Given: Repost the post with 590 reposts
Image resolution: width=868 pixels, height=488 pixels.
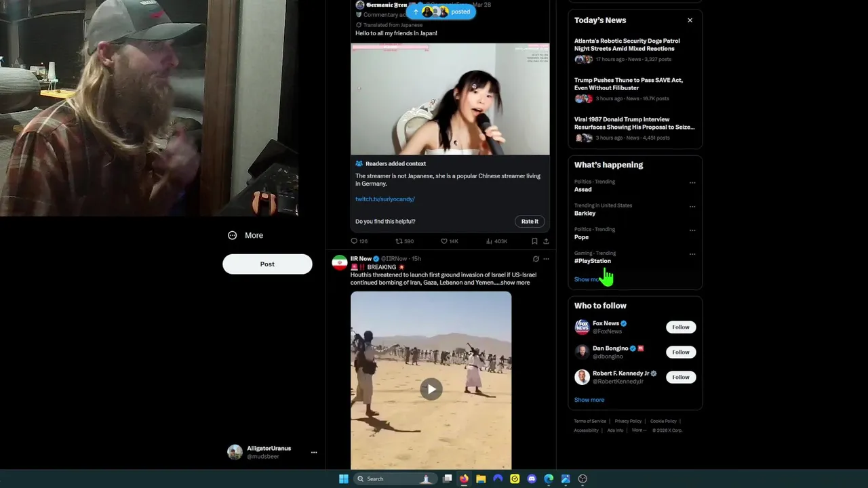Looking at the screenshot, I should [404, 241].
